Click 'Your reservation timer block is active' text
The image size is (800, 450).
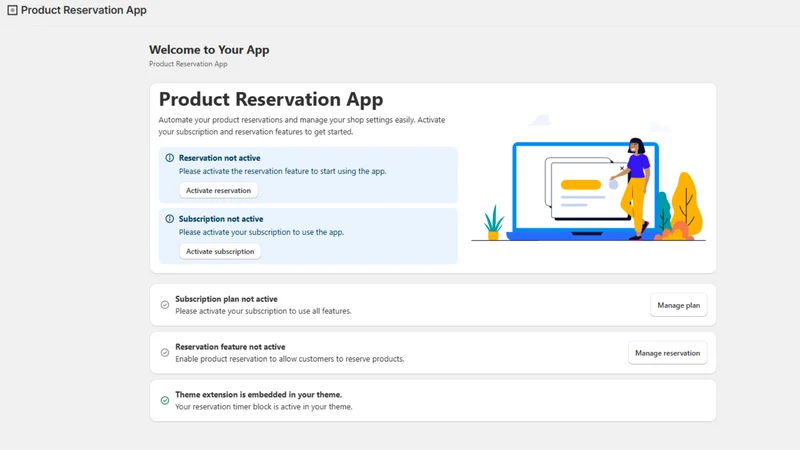pyautogui.click(x=264, y=407)
